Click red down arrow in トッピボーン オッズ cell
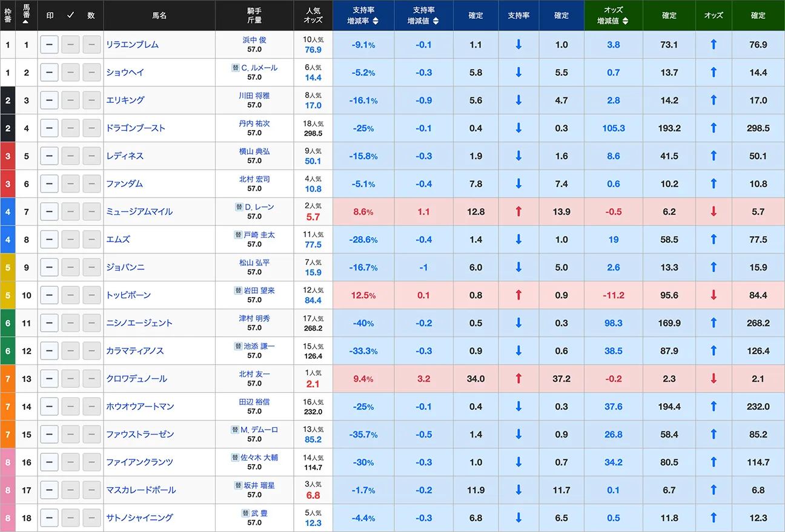The width and height of the screenshot is (785, 532). (x=714, y=295)
